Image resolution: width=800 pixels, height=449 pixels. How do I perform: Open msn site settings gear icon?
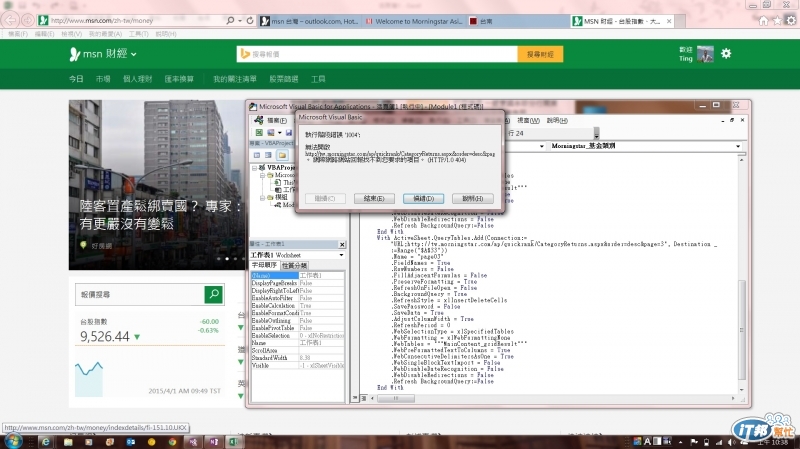[726, 53]
